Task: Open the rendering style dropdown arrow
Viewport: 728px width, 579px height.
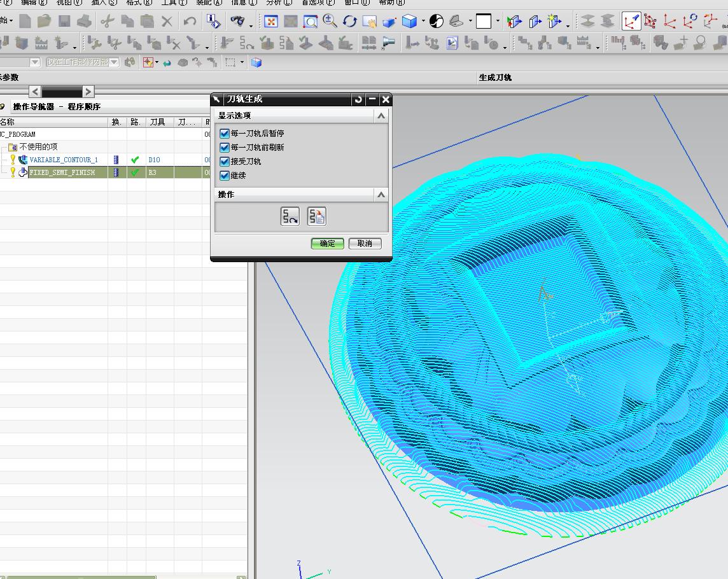Action: (x=423, y=22)
